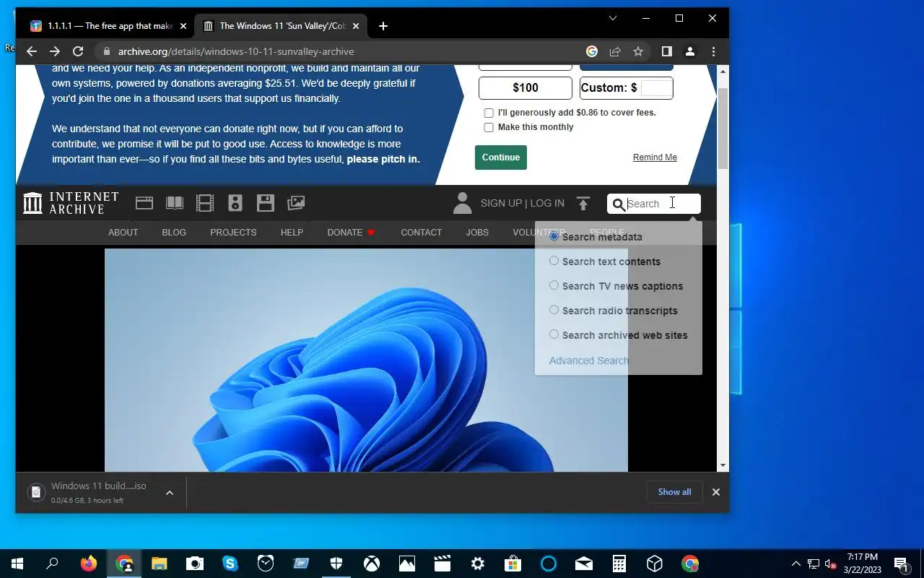924x578 pixels.
Task: Check the 'Make this monthly' box
Action: pos(489,127)
